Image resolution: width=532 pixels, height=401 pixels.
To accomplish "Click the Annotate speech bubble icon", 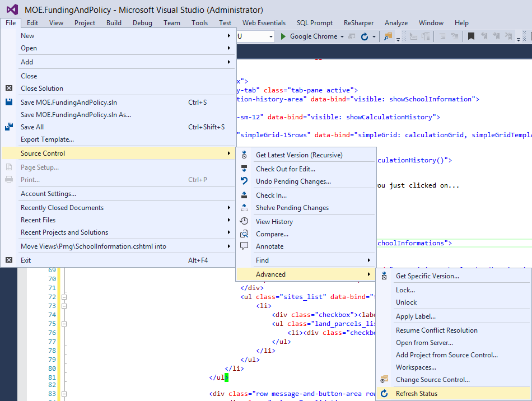I will (x=244, y=246).
